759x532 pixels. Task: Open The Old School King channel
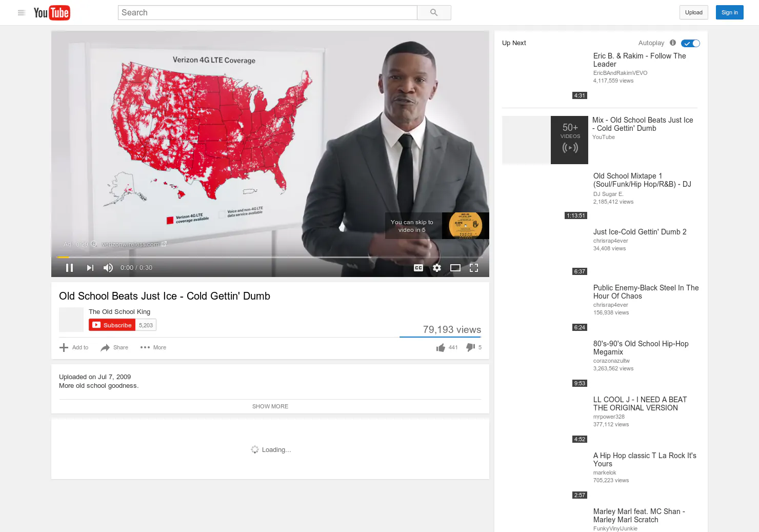pyautogui.click(x=119, y=312)
